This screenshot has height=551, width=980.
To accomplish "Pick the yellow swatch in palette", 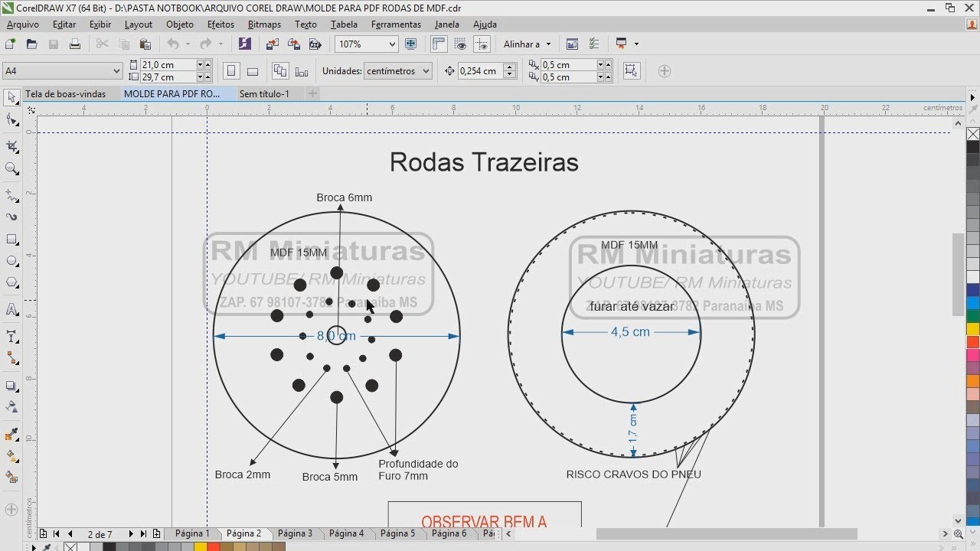I will pos(972,329).
